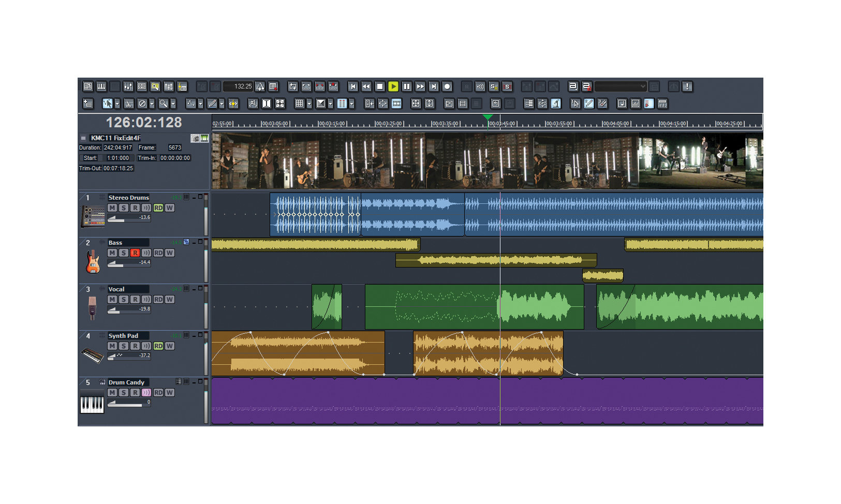This screenshot has height=504, width=841.
Task: Adjust Drum Candy volume slider
Action: pyautogui.click(x=129, y=403)
